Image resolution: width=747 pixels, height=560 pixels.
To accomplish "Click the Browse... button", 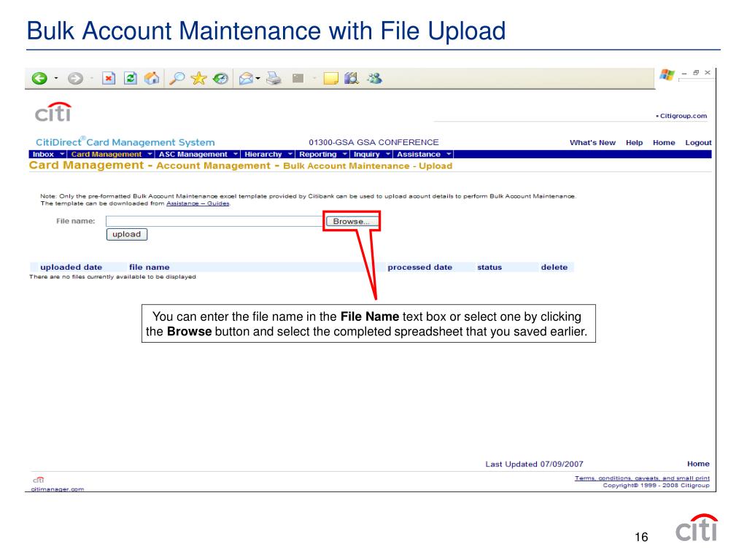I will [x=352, y=222].
